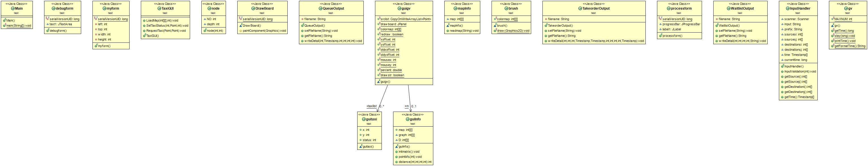This screenshot has width=868, height=166.
Task: Click the class icon beside node
Action: (x=209, y=8)
